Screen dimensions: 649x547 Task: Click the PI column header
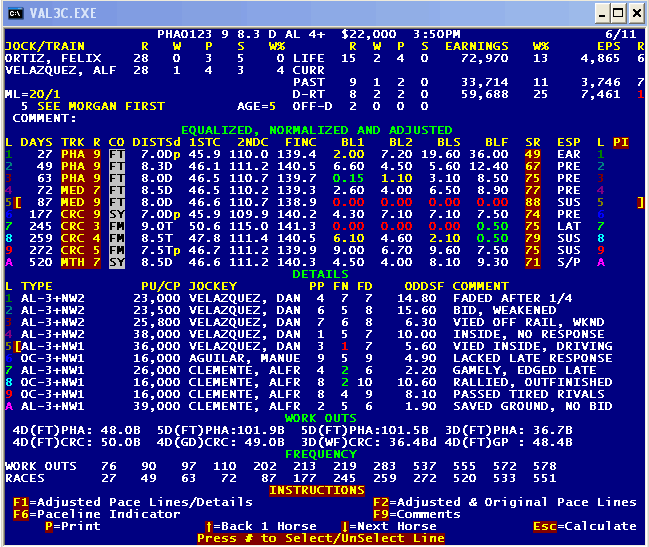[x=621, y=142]
